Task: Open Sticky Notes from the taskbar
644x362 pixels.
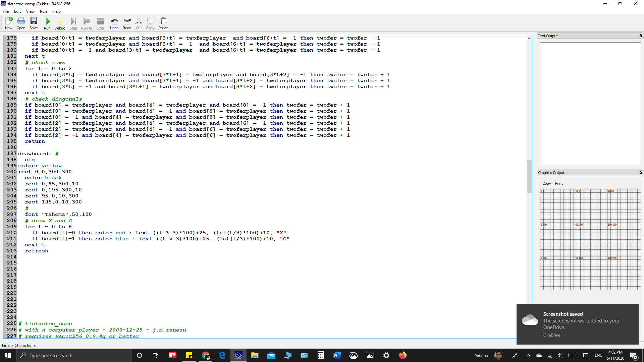Action: coord(189,355)
